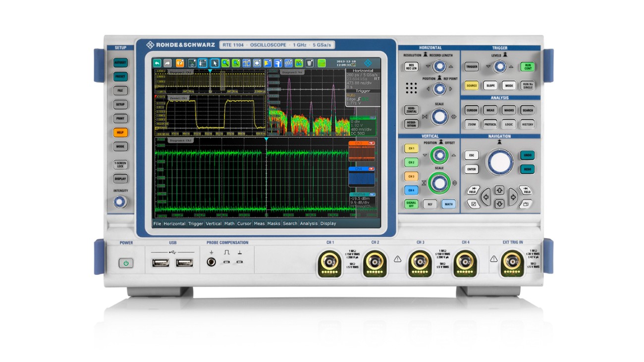Tap the histogram icon left of the binoculars

click(288, 63)
